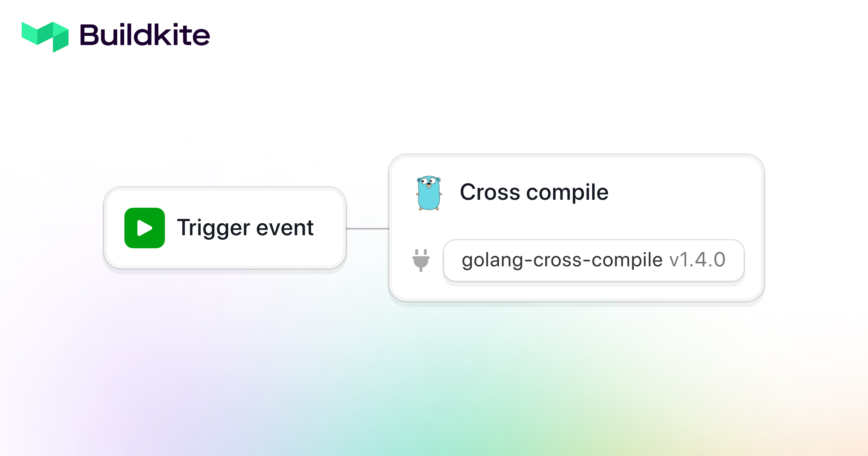This screenshot has height=456, width=868.
Task: Click the v1.4.0 version text
Action: [x=698, y=260]
